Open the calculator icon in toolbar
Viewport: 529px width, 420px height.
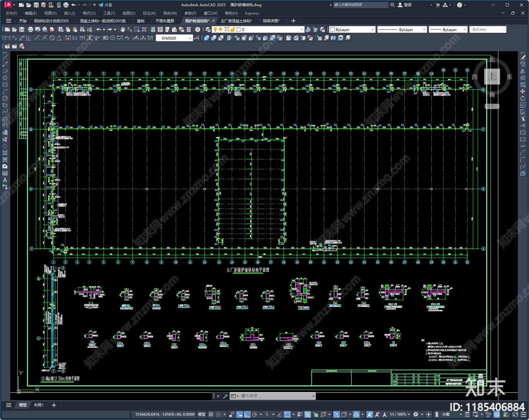[189, 29]
